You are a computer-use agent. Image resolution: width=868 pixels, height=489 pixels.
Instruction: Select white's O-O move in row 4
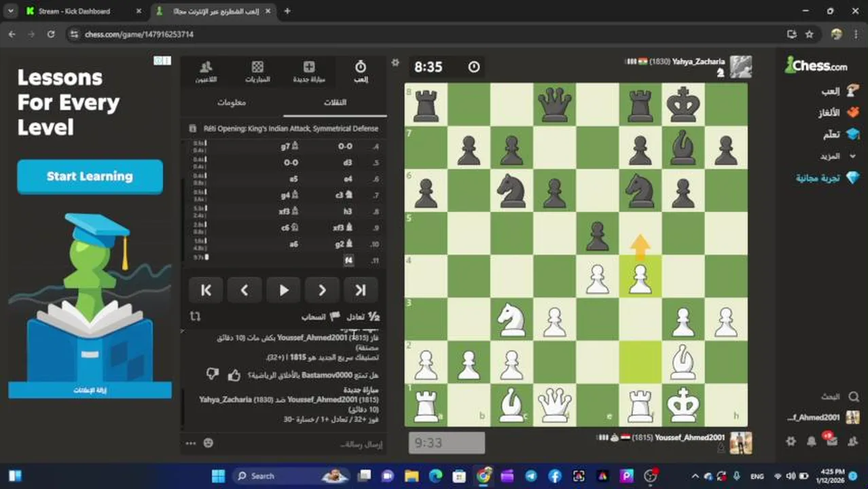pyautogui.click(x=345, y=146)
